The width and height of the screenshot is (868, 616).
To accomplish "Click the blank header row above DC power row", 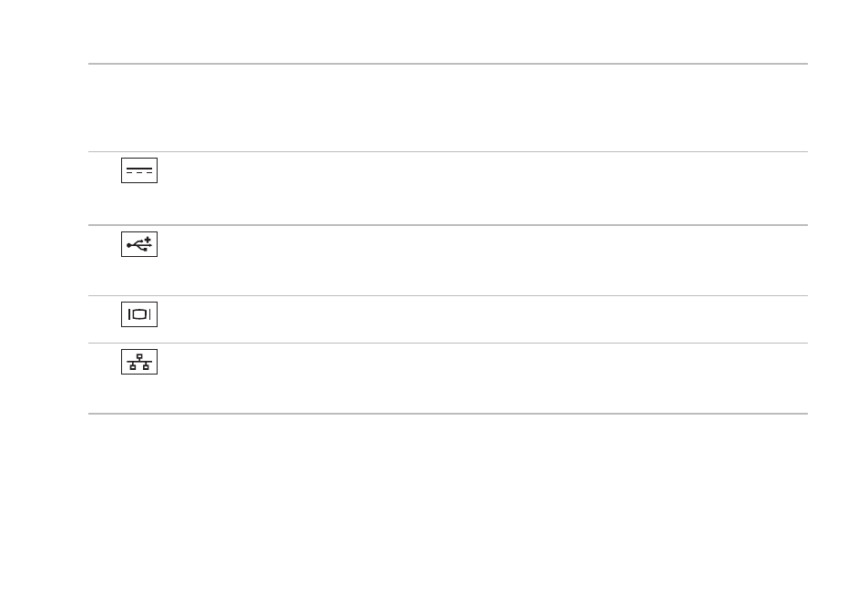I will (x=448, y=108).
